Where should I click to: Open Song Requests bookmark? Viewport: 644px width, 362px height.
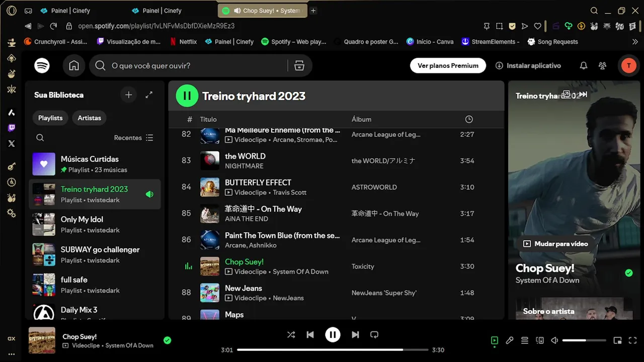[x=552, y=42]
